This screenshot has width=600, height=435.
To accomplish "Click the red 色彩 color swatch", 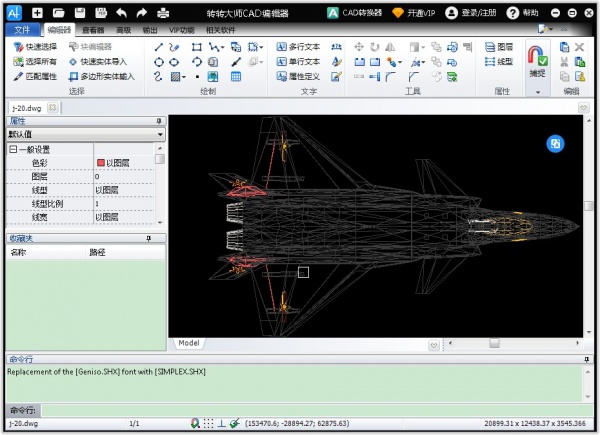I will pos(100,162).
